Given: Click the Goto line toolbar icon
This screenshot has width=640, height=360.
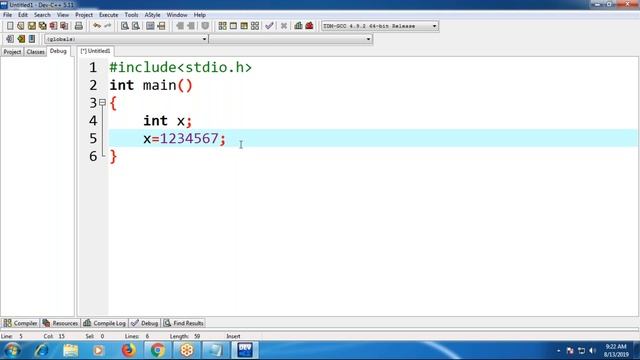Looking at the screenshot, I should (161, 26).
